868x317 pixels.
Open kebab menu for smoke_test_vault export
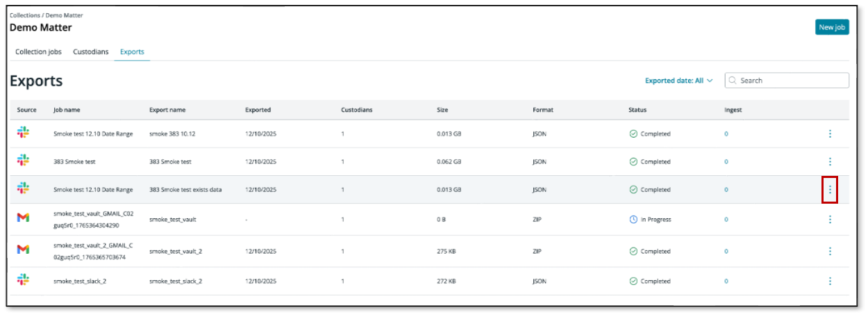point(830,219)
